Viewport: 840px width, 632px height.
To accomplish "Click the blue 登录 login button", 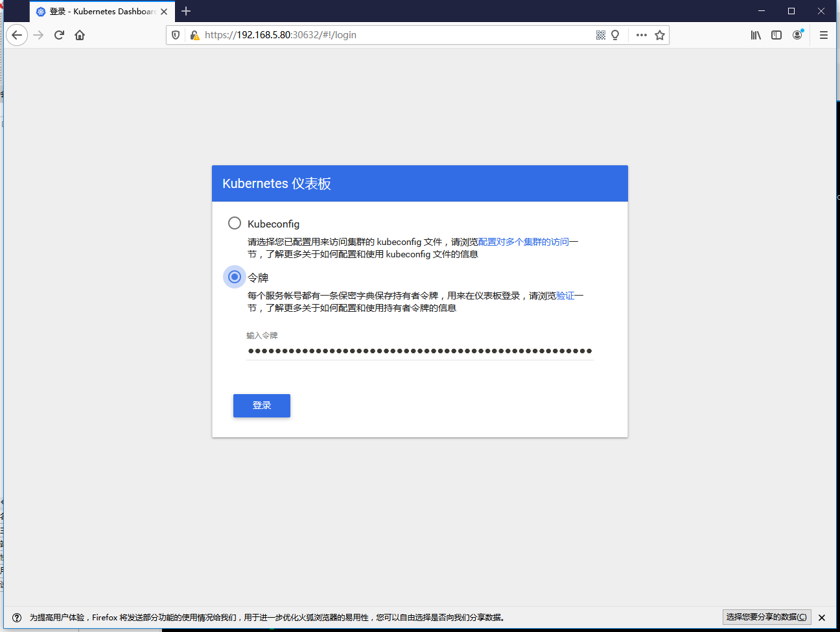I will (262, 406).
